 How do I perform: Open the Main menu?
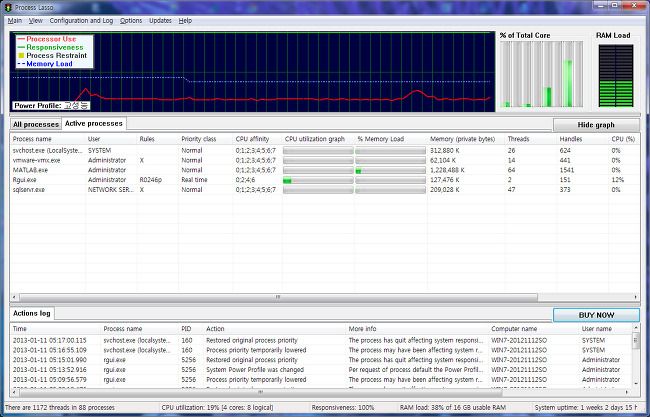coord(15,21)
